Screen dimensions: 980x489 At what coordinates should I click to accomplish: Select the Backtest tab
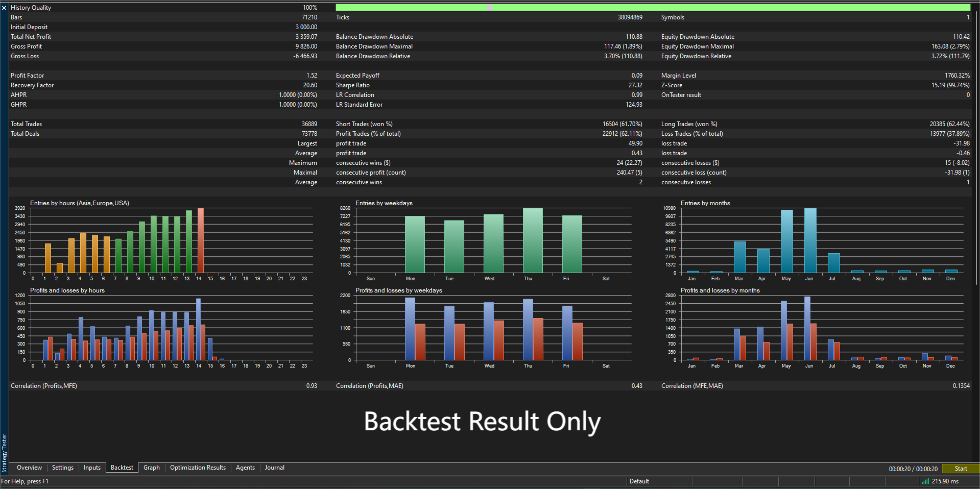pos(122,468)
